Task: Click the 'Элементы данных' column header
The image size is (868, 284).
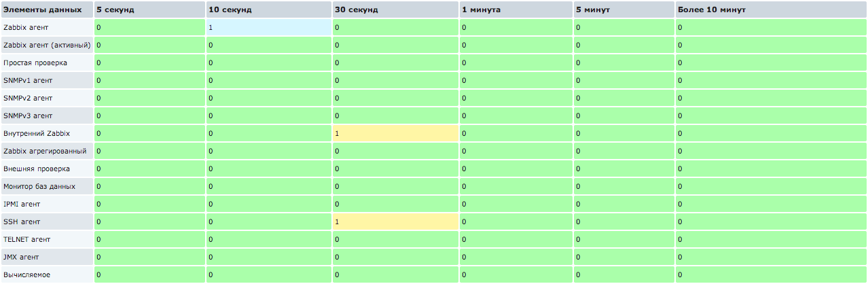Action: coord(46,10)
